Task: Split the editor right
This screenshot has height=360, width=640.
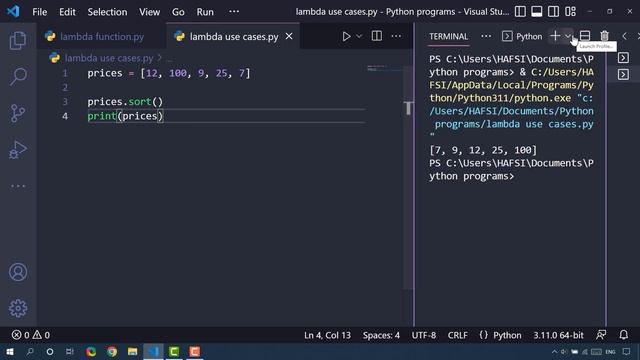Action: 376,36
